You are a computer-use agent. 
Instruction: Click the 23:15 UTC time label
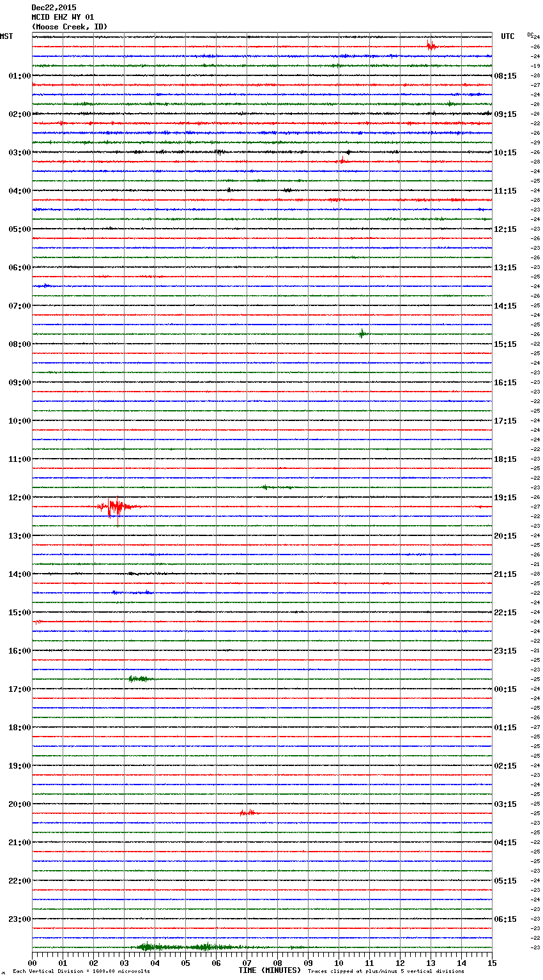point(505,651)
